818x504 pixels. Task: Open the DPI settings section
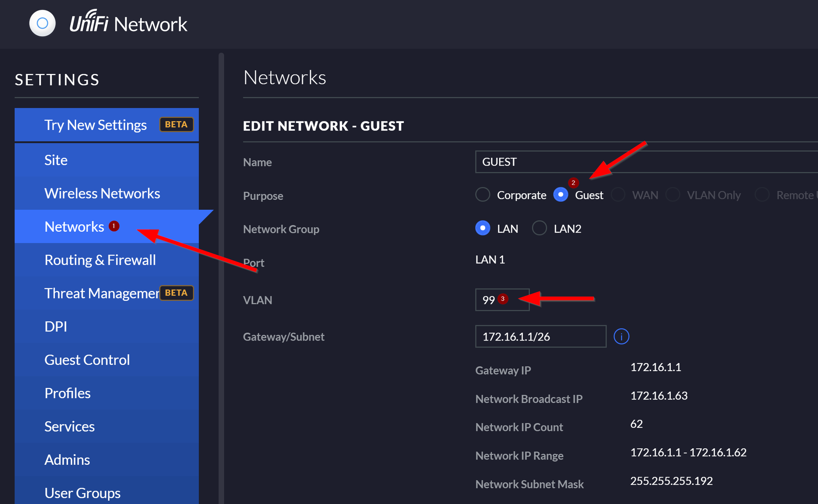56,327
